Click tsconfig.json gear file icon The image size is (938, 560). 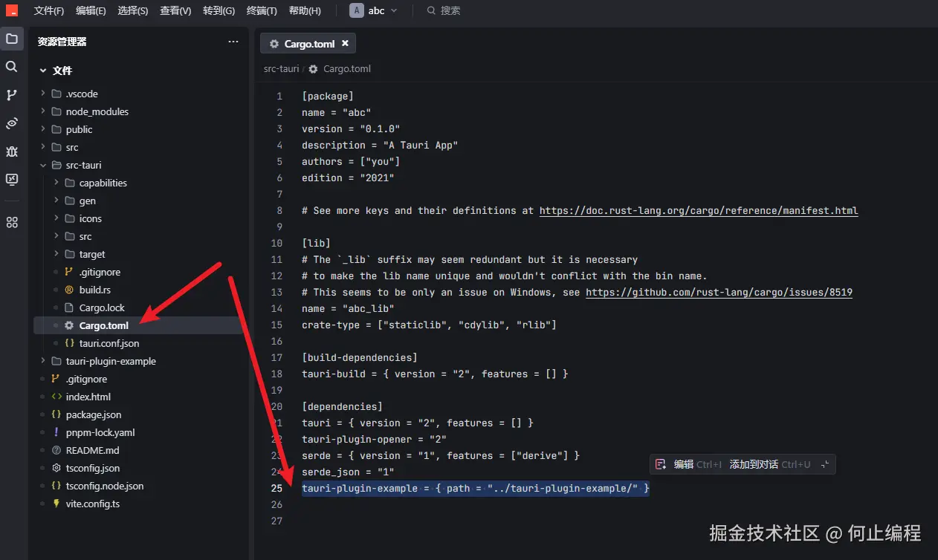pos(56,468)
